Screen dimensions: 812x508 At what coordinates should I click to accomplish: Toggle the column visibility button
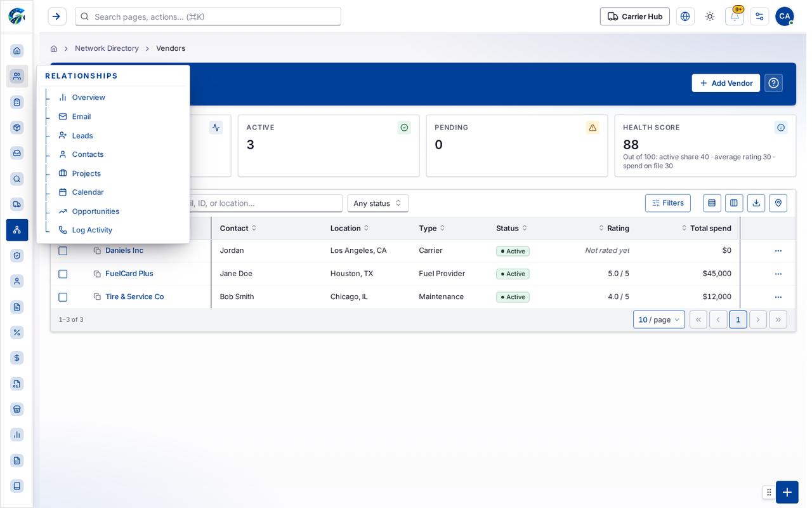[x=734, y=203]
